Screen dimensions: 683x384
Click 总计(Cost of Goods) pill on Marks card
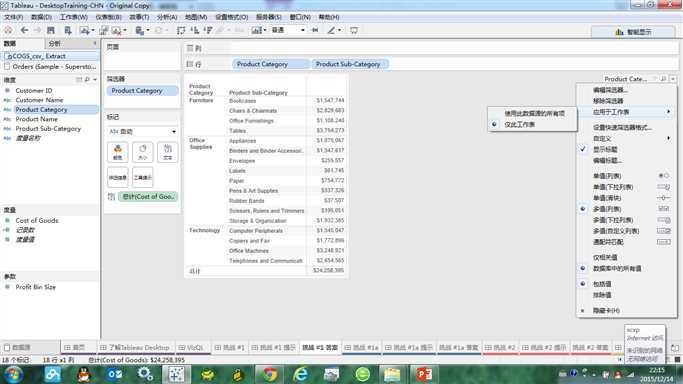147,196
